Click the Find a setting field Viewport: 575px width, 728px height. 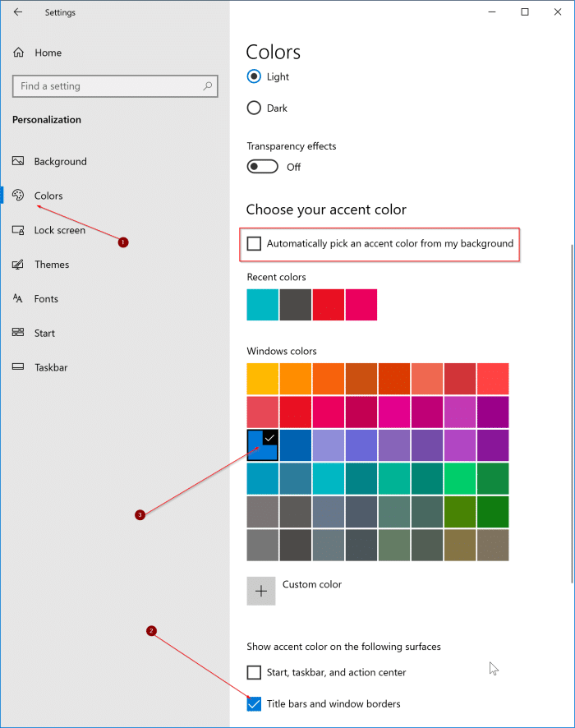pos(115,86)
